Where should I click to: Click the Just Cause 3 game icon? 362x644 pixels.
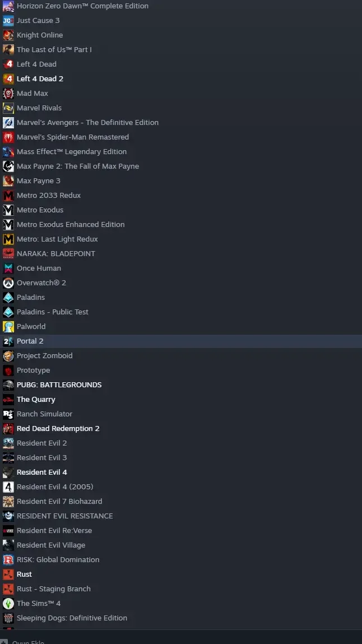pos(8,21)
